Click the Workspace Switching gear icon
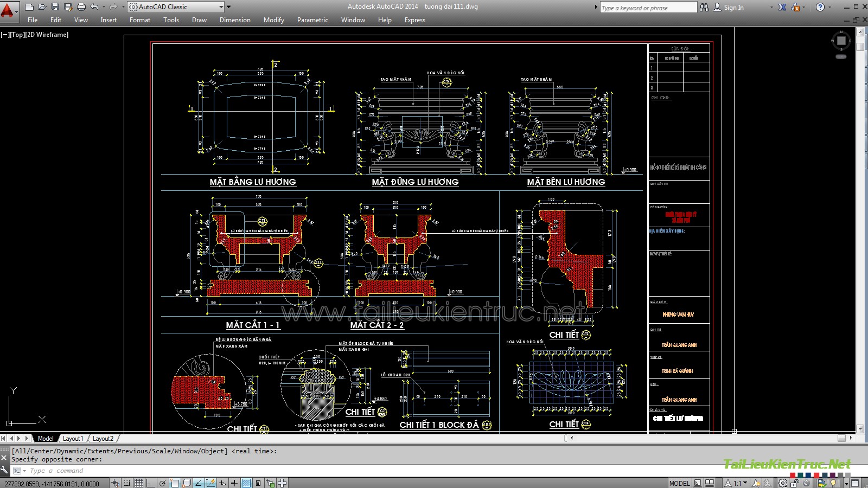 (783, 483)
